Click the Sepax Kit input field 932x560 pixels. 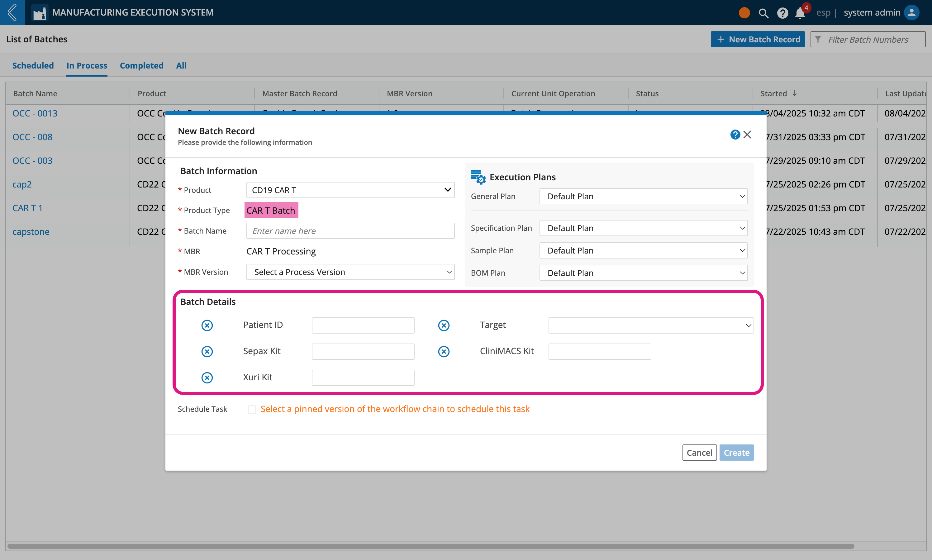click(363, 351)
